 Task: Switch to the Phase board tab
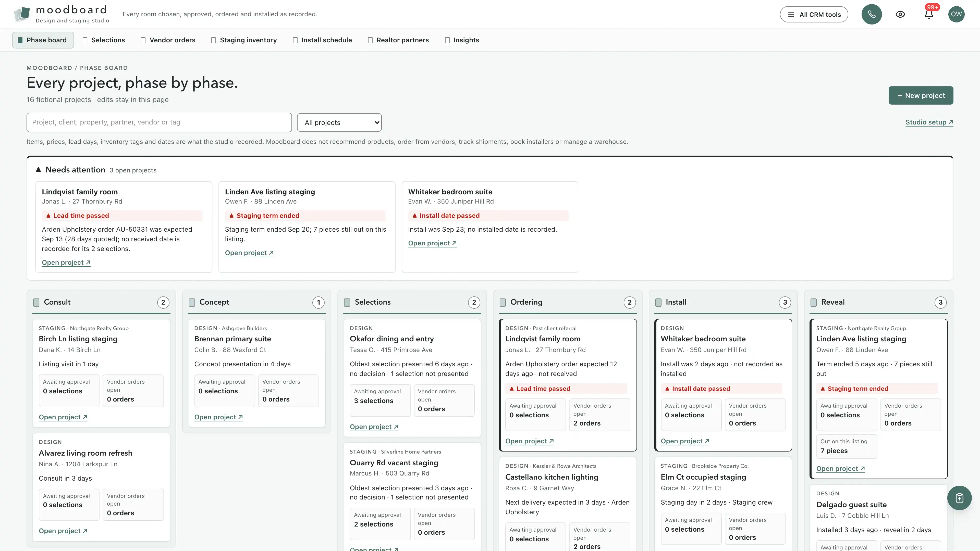click(43, 40)
